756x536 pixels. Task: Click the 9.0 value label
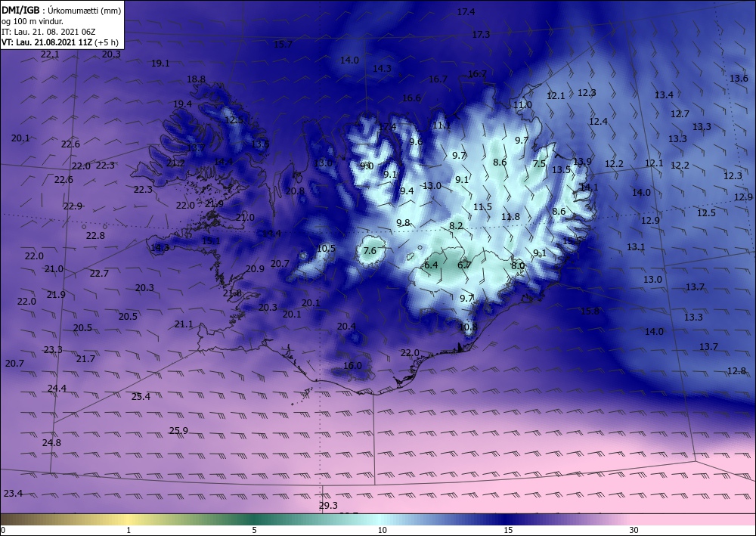click(x=367, y=166)
